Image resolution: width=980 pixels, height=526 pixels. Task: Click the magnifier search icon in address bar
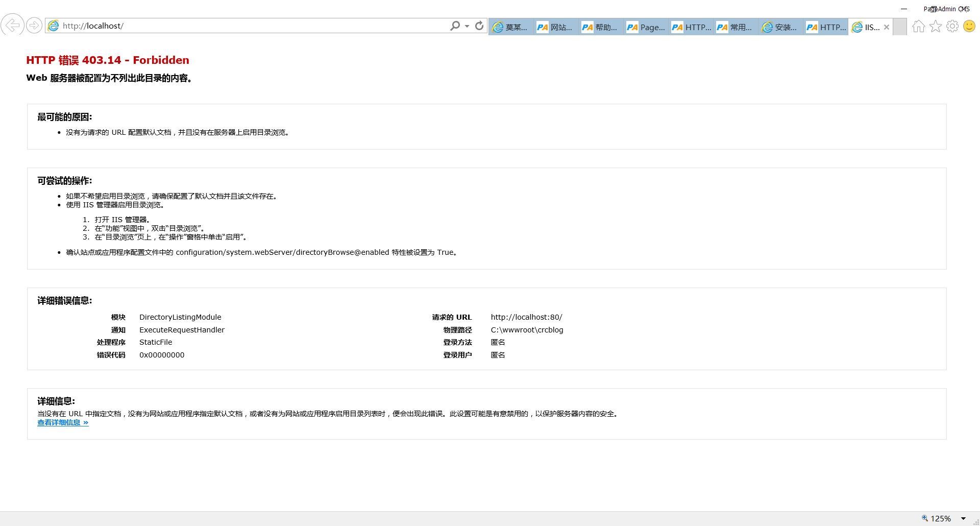click(454, 26)
